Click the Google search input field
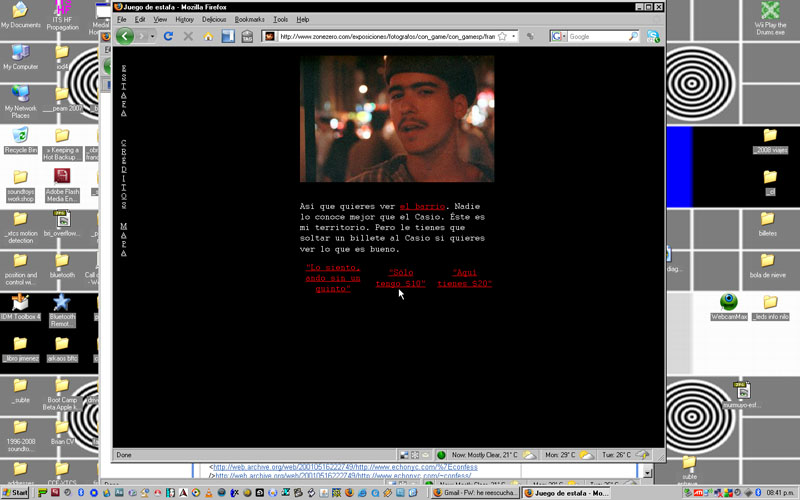 click(x=595, y=37)
